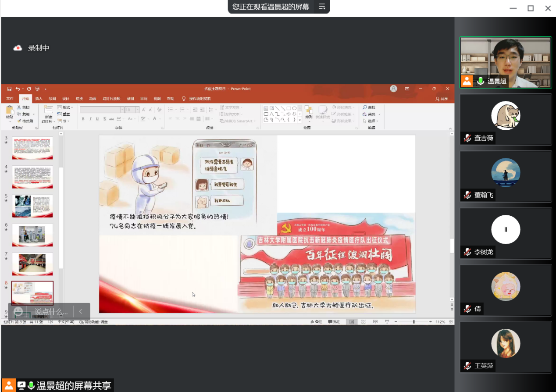Click the Share (共享) button
This screenshot has width=556, height=392.
[442, 99]
